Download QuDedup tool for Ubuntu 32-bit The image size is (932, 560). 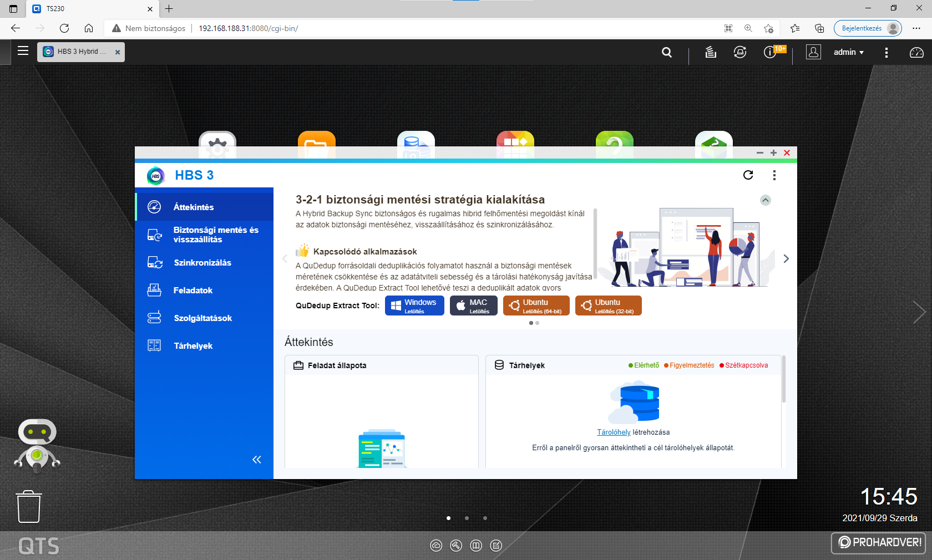609,306
